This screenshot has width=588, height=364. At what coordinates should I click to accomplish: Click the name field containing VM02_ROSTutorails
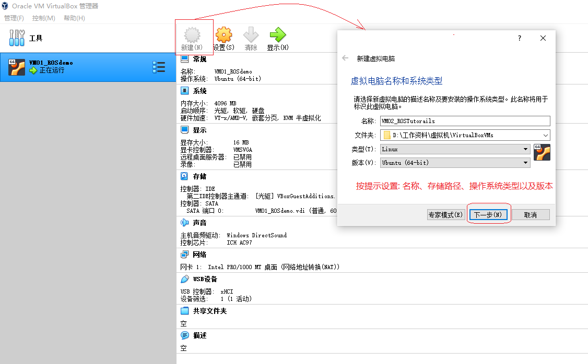[465, 121]
